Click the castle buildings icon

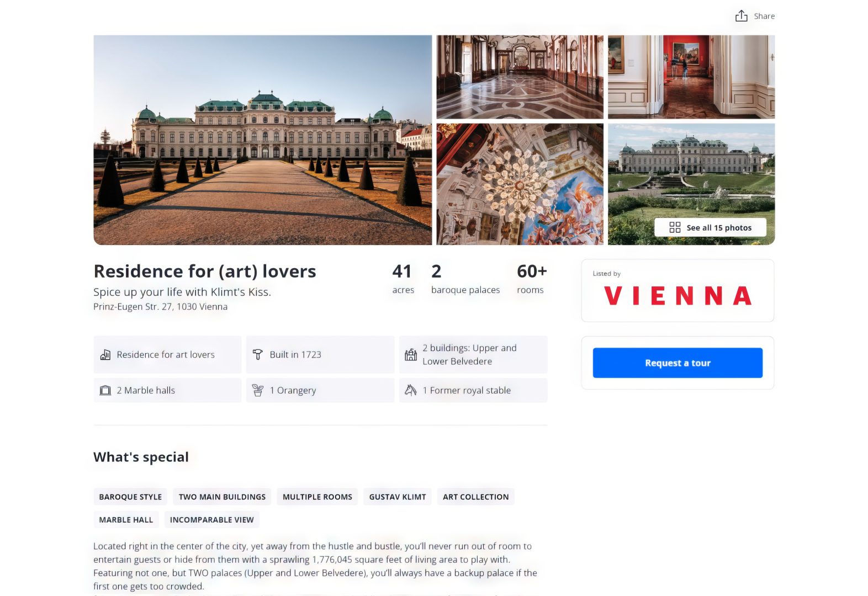tap(411, 355)
